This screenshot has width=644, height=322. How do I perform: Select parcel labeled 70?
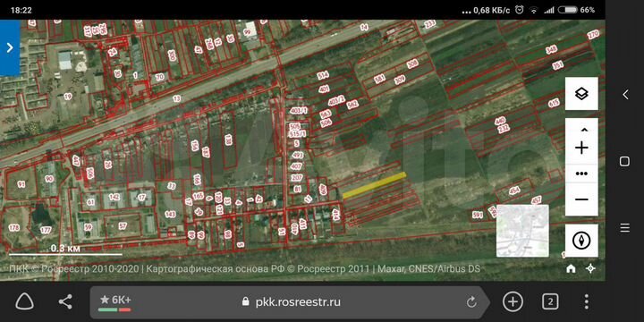[160, 76]
